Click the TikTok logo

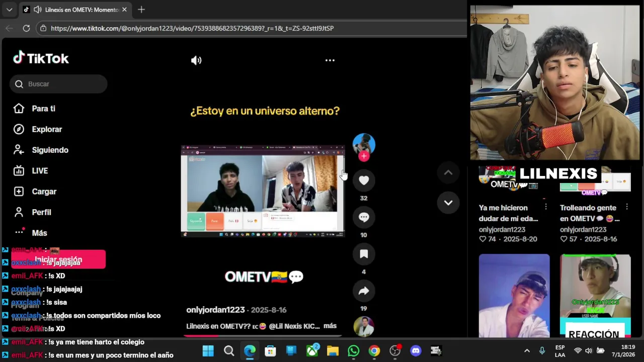point(41,58)
